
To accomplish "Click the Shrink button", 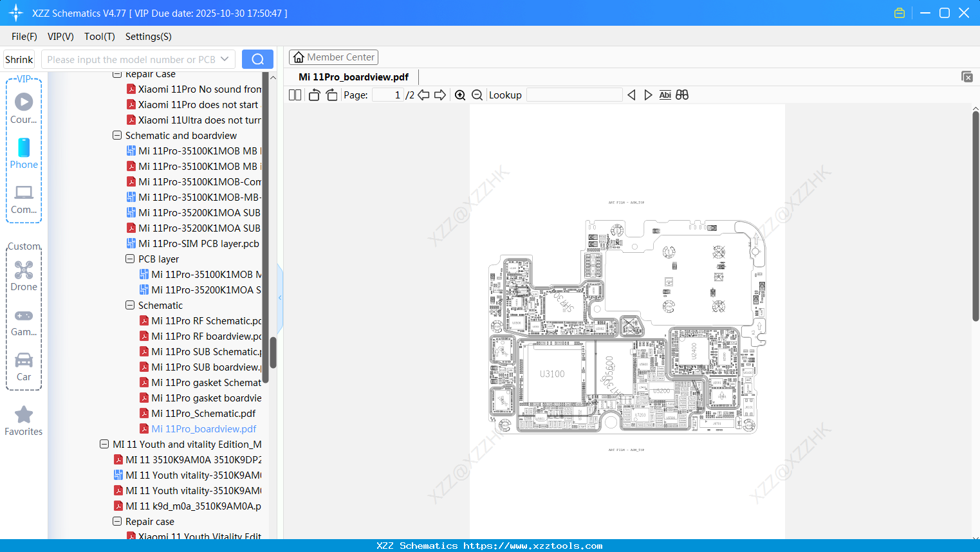I will click(x=19, y=59).
